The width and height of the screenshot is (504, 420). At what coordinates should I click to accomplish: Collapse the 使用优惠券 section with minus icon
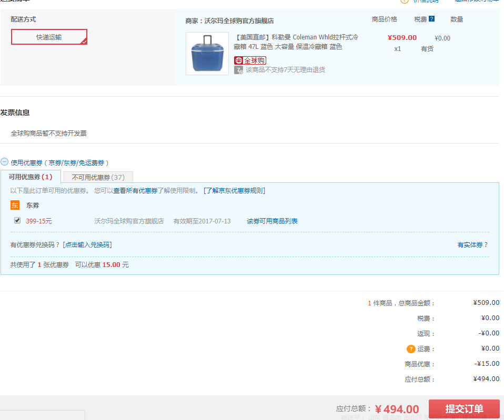(x=5, y=162)
